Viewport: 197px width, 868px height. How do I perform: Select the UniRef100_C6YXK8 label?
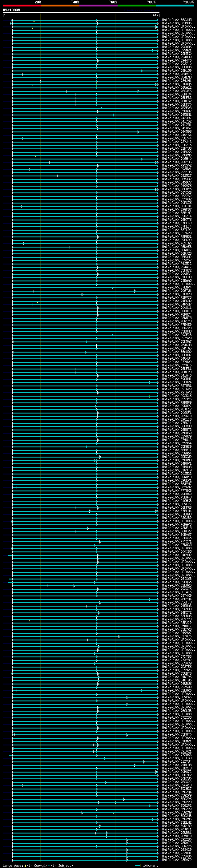click(177, 192)
